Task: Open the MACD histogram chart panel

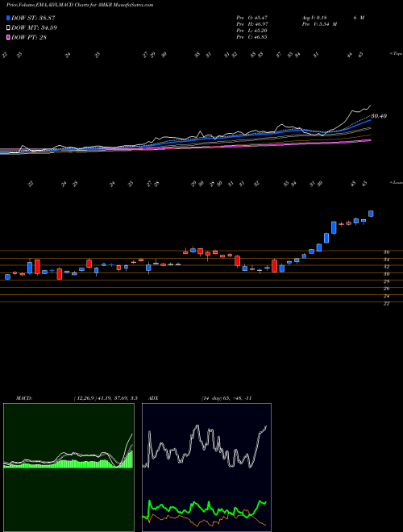Action: 69,468
